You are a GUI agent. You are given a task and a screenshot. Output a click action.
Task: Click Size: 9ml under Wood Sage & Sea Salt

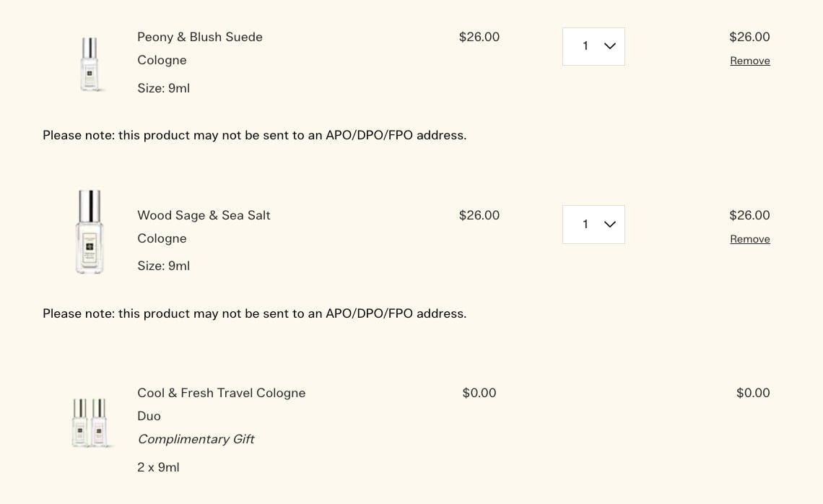pyautogui.click(x=163, y=266)
